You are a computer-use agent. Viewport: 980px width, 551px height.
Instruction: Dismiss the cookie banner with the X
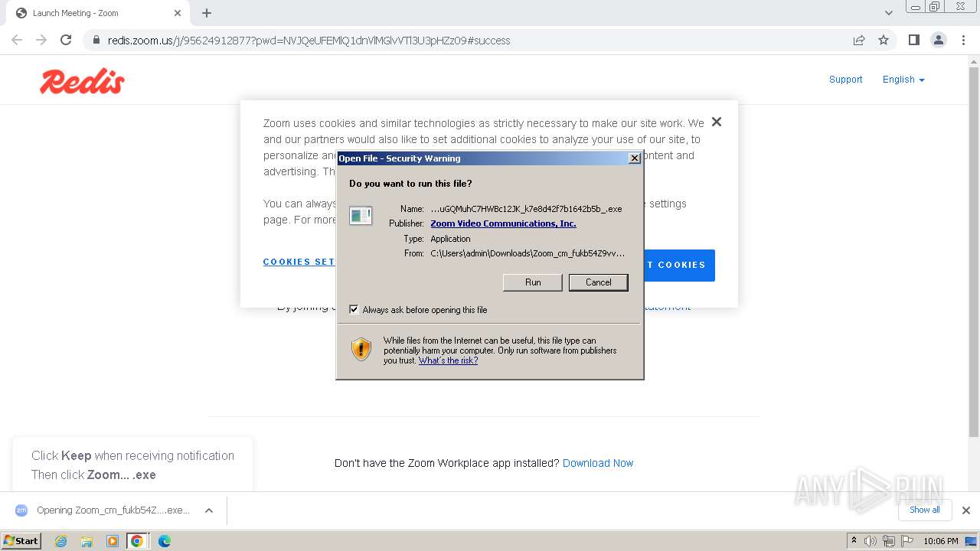point(717,122)
